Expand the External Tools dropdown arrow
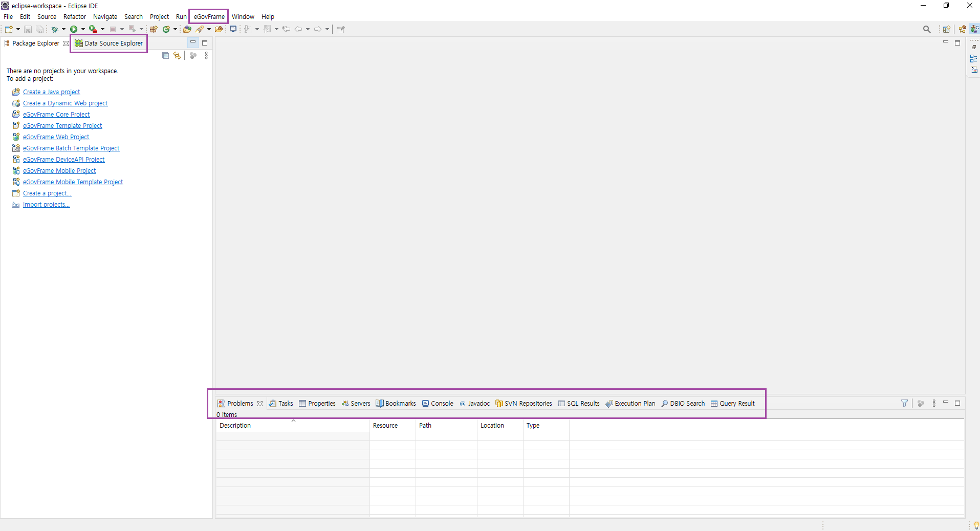 (102, 29)
